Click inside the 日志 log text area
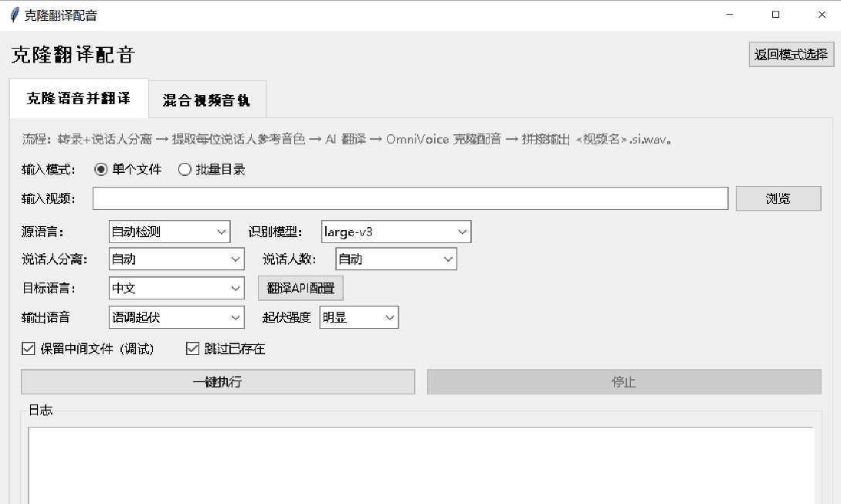 tap(421, 465)
